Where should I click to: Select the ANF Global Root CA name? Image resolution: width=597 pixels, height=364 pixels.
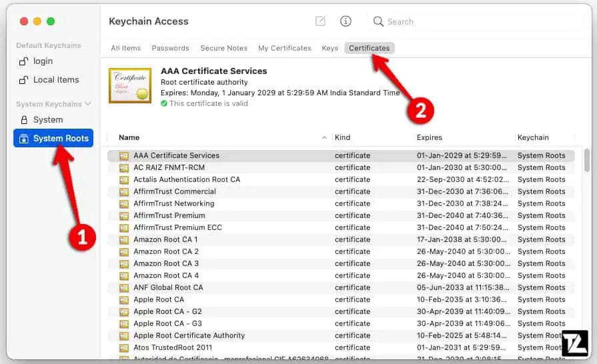point(168,287)
